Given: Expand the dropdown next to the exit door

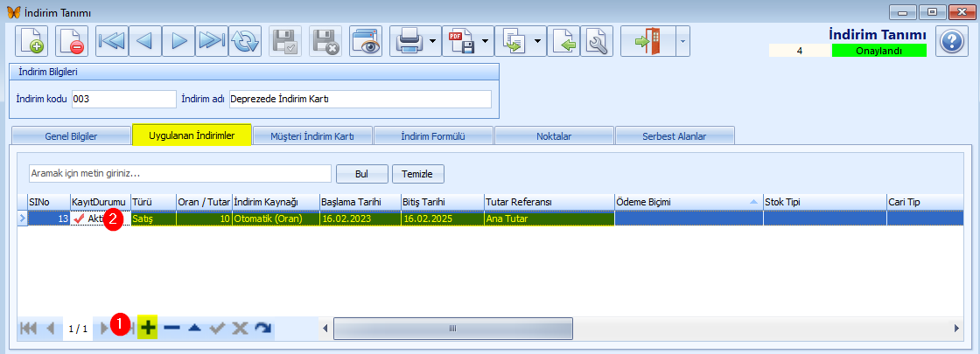Looking at the screenshot, I should (x=682, y=42).
